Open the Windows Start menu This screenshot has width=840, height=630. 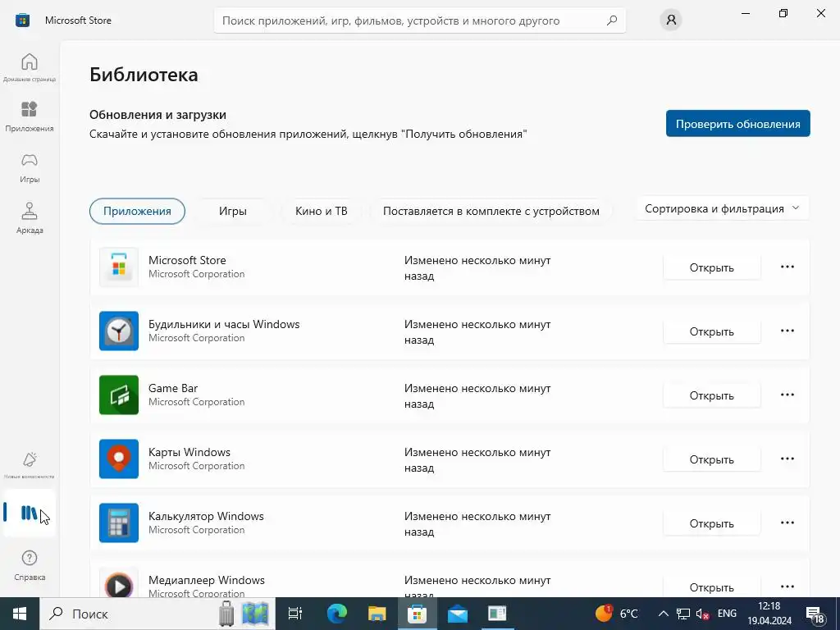20,614
